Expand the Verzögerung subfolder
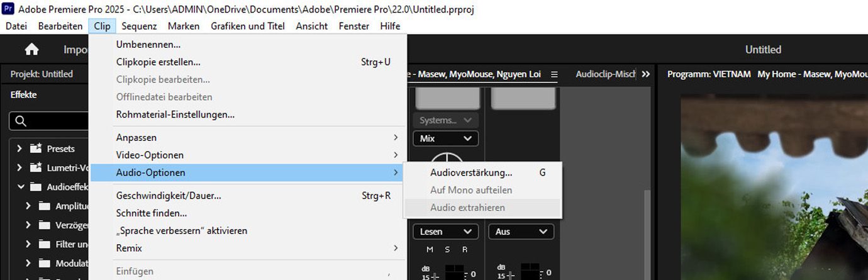The width and height of the screenshot is (868, 280). (x=28, y=225)
